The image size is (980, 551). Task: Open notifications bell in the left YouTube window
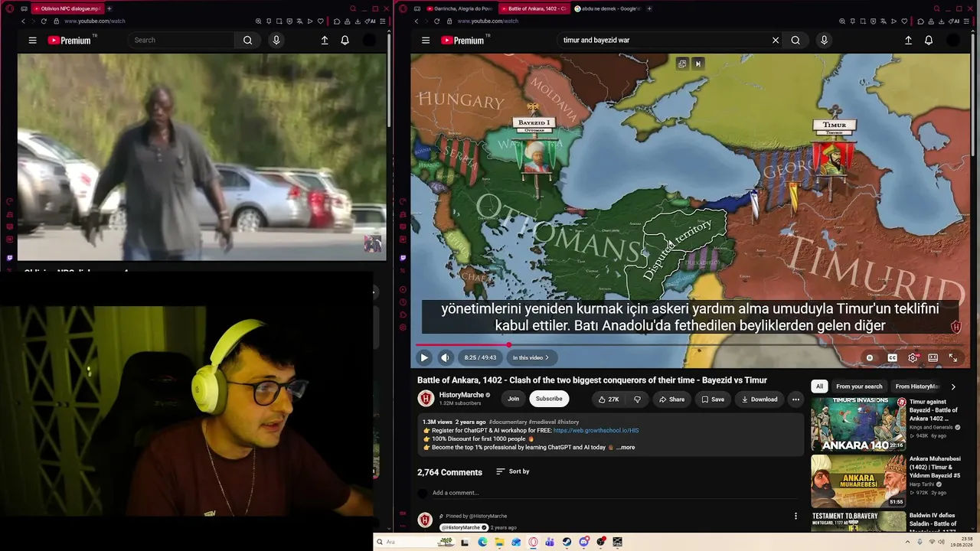[345, 41]
